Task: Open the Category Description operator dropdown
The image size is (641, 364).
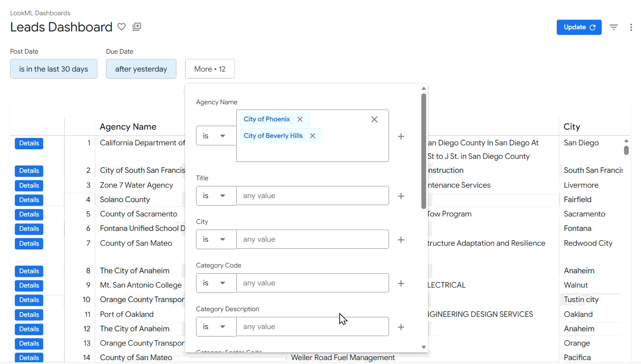Action: (216, 326)
